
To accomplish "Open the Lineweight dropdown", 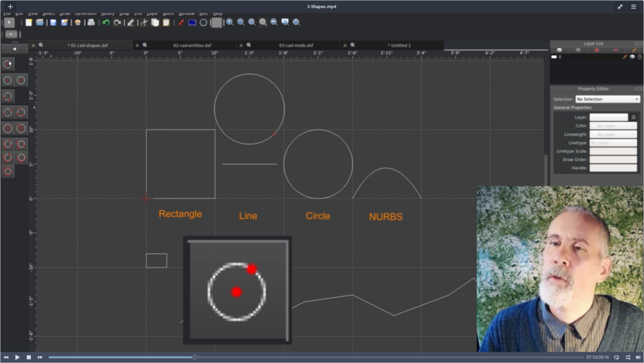I will (x=613, y=135).
